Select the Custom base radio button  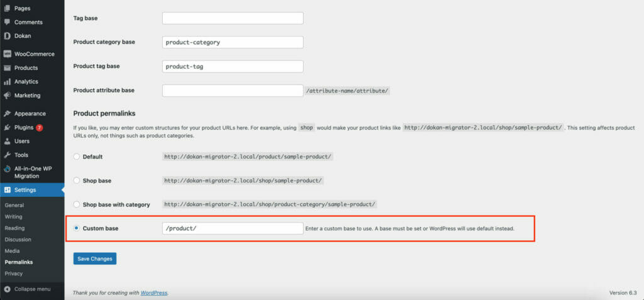point(76,228)
